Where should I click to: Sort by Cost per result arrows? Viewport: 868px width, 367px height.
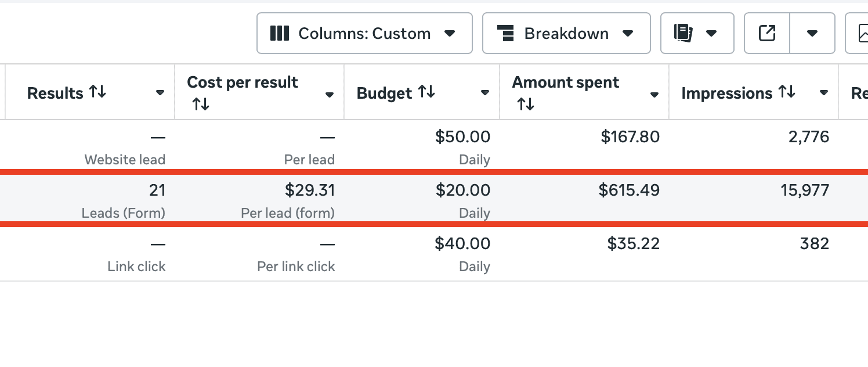[201, 104]
